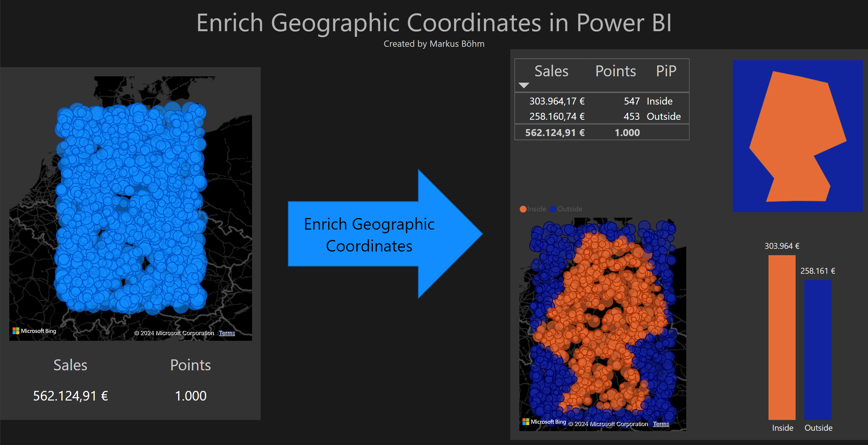Select the Inside row label in table
The height and width of the screenshot is (445, 868).
click(x=659, y=101)
